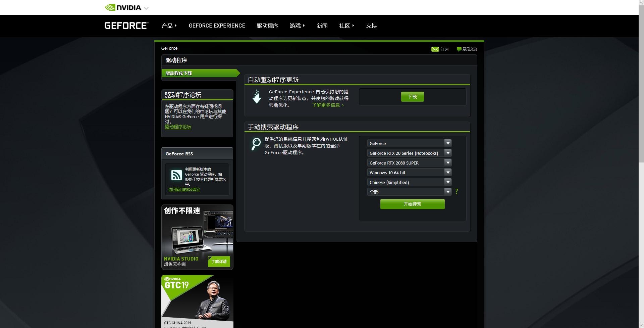The height and width of the screenshot is (328, 644).
Task: Follow the 驱动程序论坛 forum link
Action: click(x=178, y=127)
